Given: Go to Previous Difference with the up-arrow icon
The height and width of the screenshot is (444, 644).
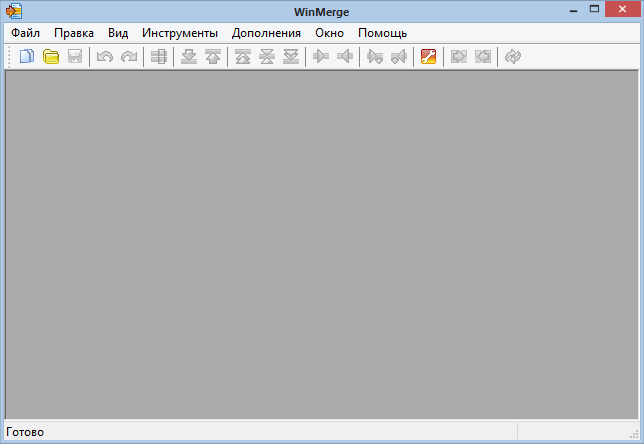Looking at the screenshot, I should pyautogui.click(x=213, y=56).
